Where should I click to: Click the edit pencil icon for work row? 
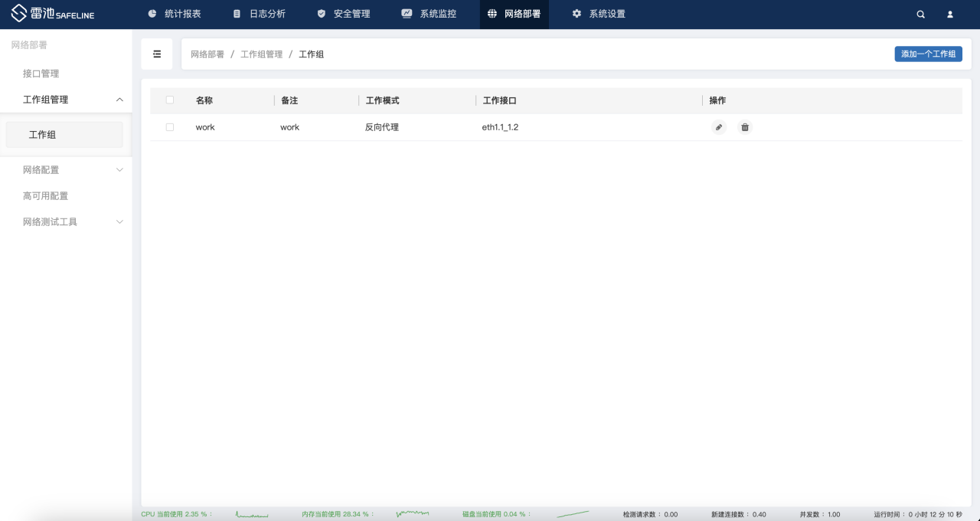(x=718, y=127)
